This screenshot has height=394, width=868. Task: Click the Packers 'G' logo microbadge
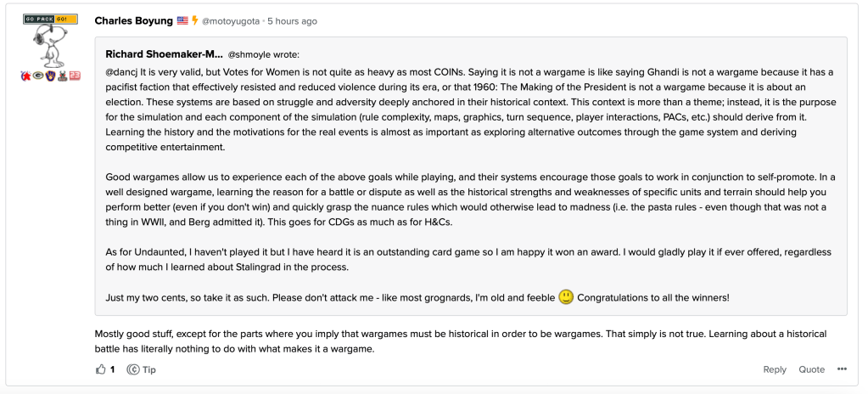click(x=38, y=76)
